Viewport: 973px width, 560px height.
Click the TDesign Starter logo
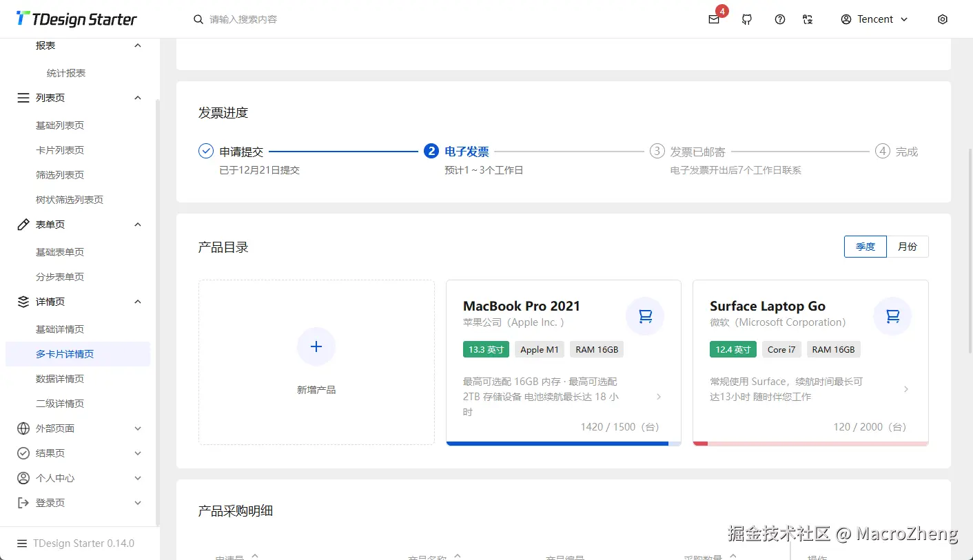(76, 19)
